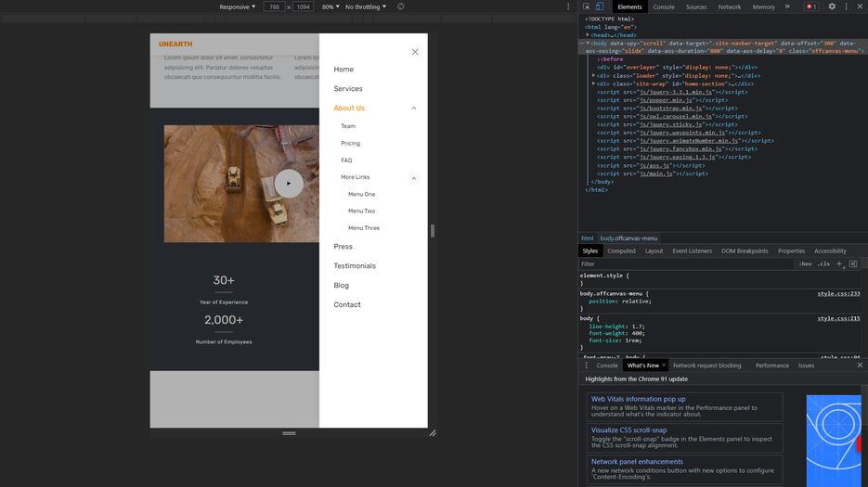Open the FAQ submenu link
The height and width of the screenshot is (487, 868).
346,160
